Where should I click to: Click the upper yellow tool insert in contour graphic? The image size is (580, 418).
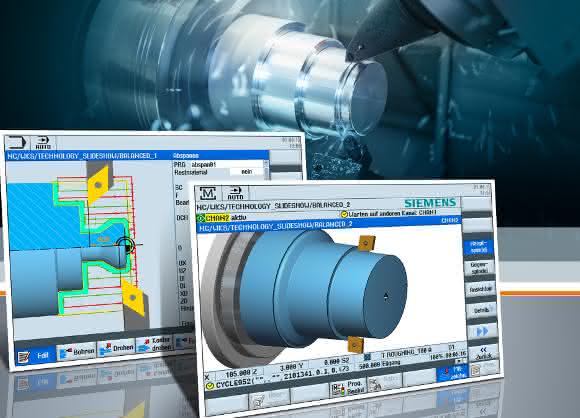coord(99,184)
